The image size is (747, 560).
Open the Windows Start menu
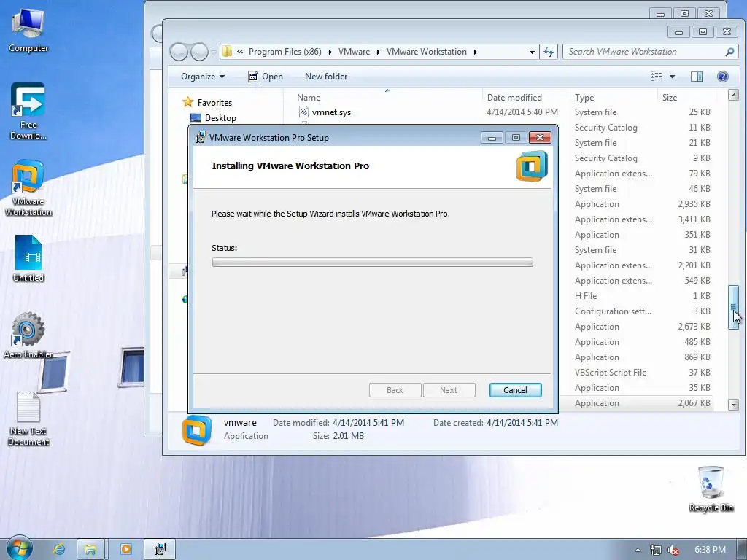[19, 548]
